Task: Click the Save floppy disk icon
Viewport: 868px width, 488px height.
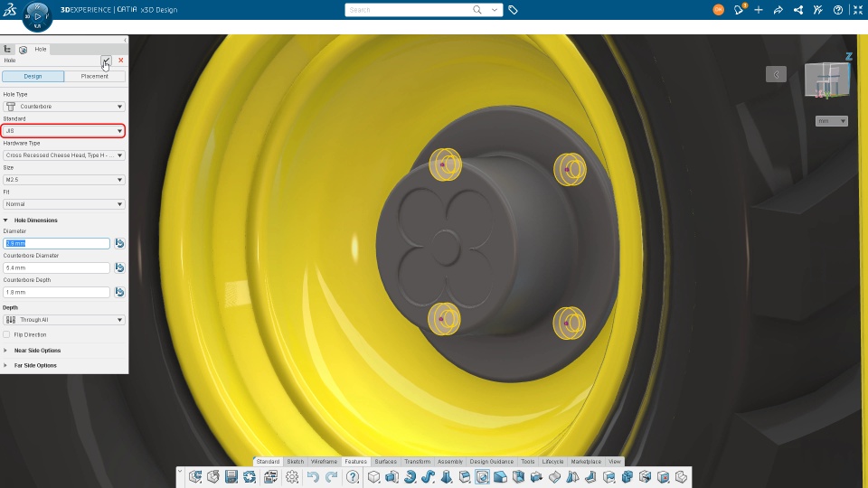Action: (x=231, y=476)
